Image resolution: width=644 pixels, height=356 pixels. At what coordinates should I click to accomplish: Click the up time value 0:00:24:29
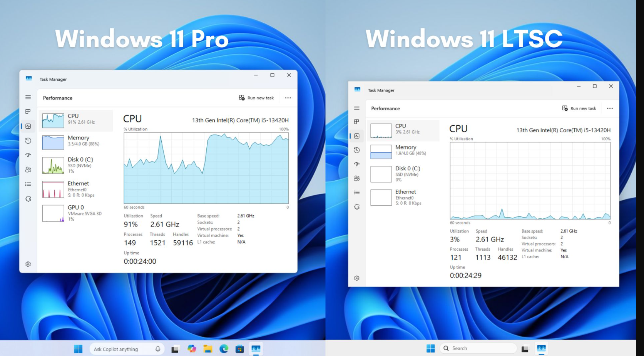tap(466, 275)
